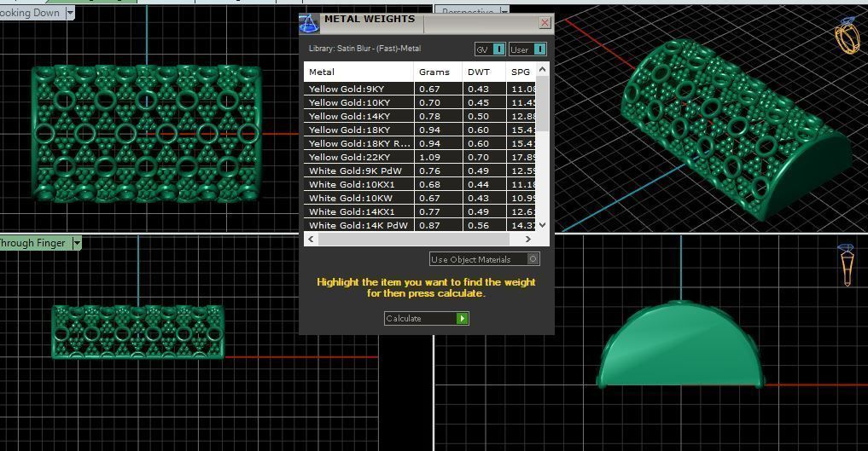Image resolution: width=868 pixels, height=451 pixels.
Task: Toggle the GV switch
Action: pos(490,49)
